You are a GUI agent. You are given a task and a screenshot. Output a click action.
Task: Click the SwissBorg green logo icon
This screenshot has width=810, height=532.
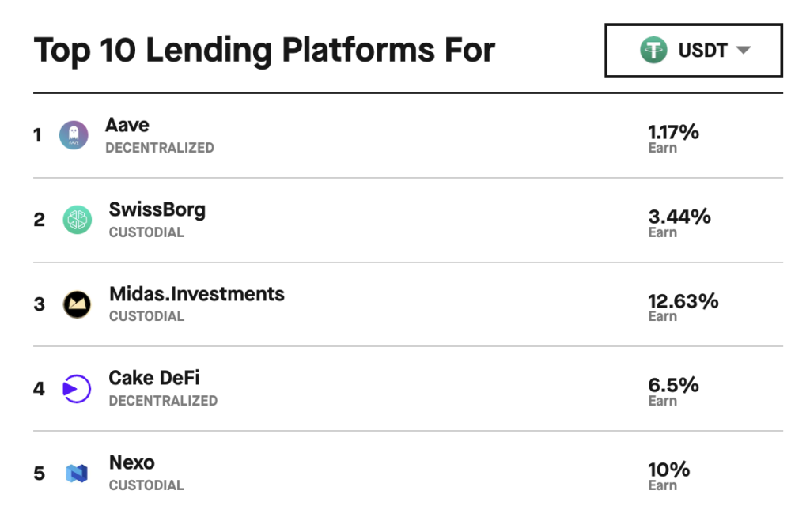pos(78,220)
